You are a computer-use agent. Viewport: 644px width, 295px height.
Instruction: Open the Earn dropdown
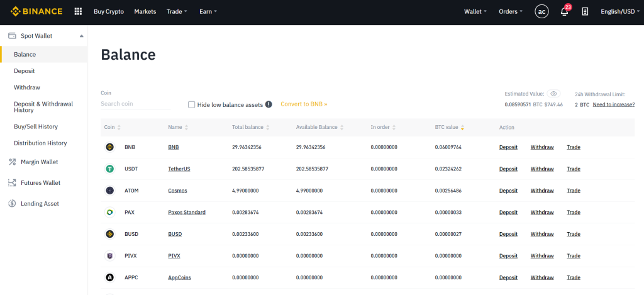coord(208,11)
